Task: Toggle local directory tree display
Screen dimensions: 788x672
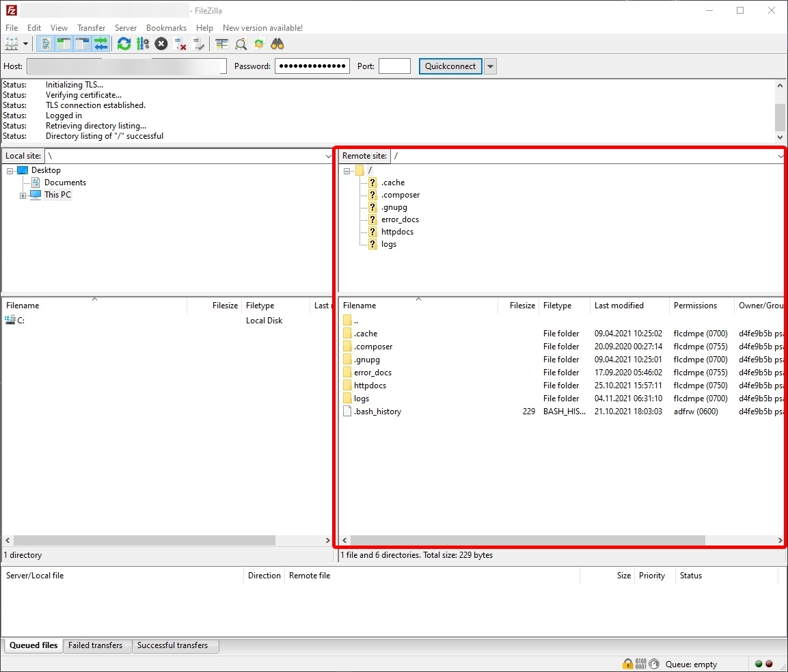Action: [64, 44]
